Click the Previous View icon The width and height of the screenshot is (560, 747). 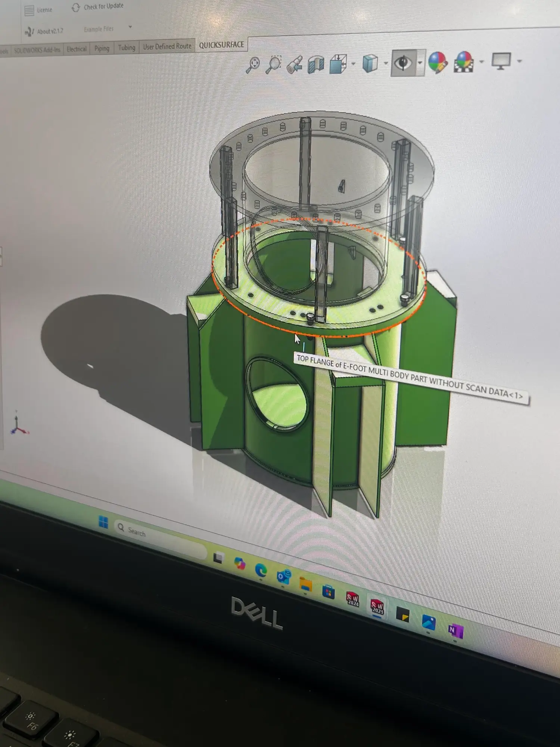click(295, 64)
